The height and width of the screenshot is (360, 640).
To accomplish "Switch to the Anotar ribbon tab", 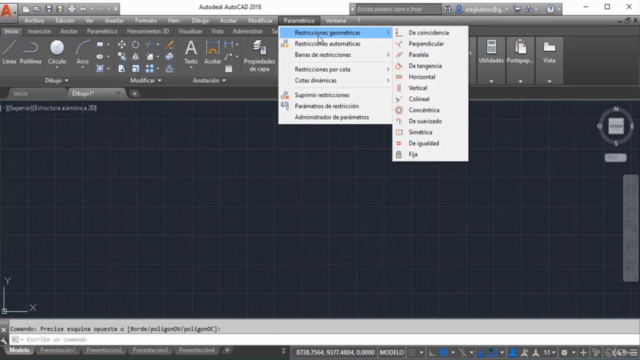I will (x=69, y=31).
